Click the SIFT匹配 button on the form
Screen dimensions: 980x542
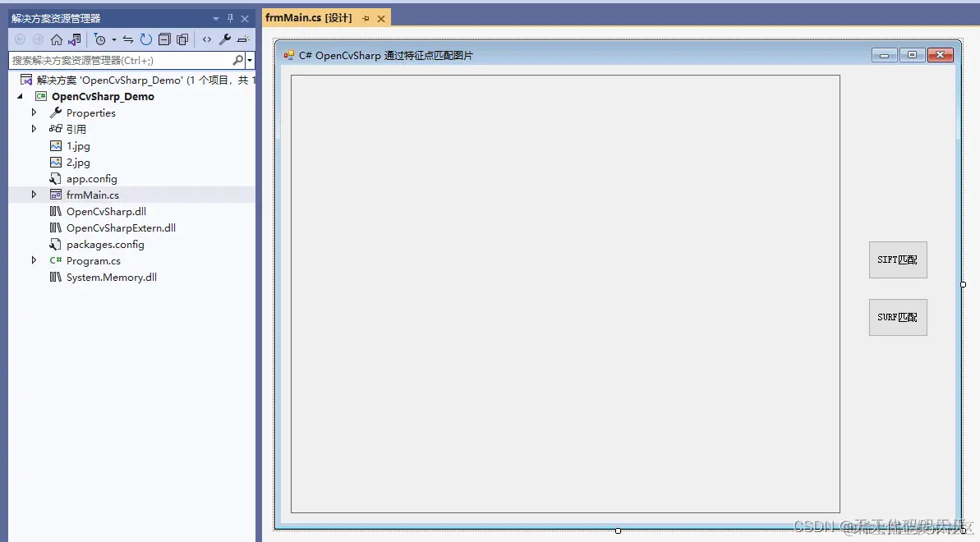[898, 260]
